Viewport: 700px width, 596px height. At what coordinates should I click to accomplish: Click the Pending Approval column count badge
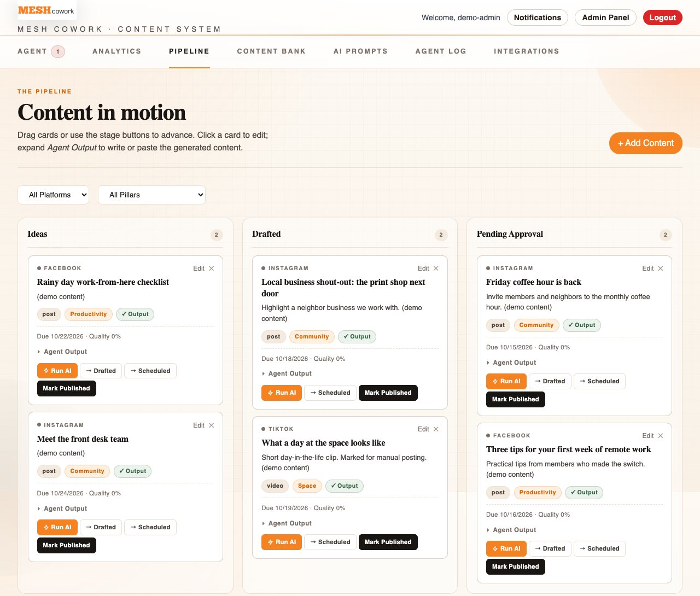point(666,235)
